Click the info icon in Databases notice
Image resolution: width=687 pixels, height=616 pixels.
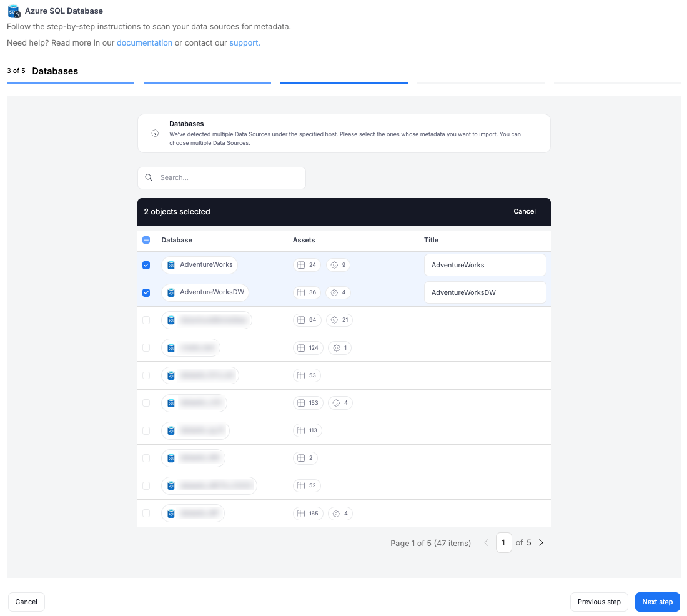point(155,133)
